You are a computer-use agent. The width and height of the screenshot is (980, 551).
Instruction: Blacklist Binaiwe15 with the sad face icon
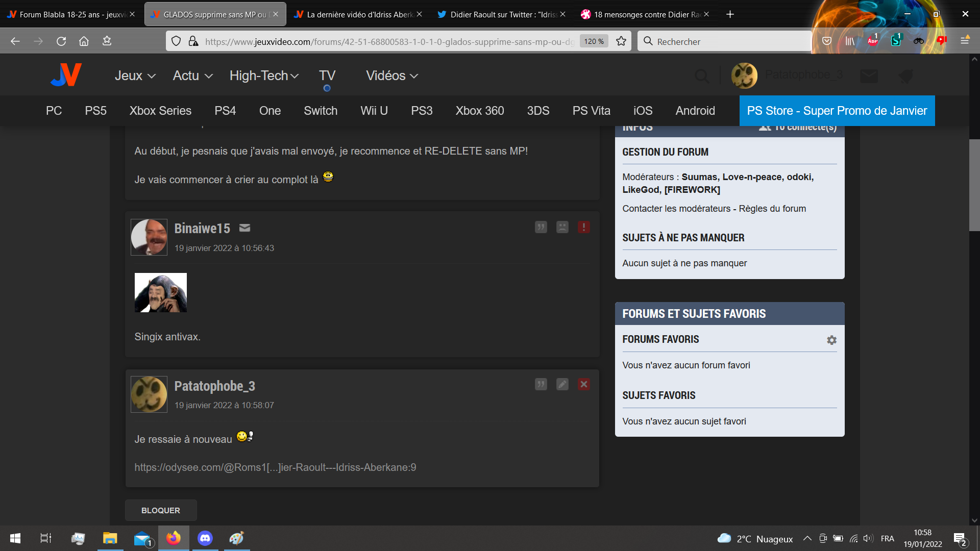[562, 227]
